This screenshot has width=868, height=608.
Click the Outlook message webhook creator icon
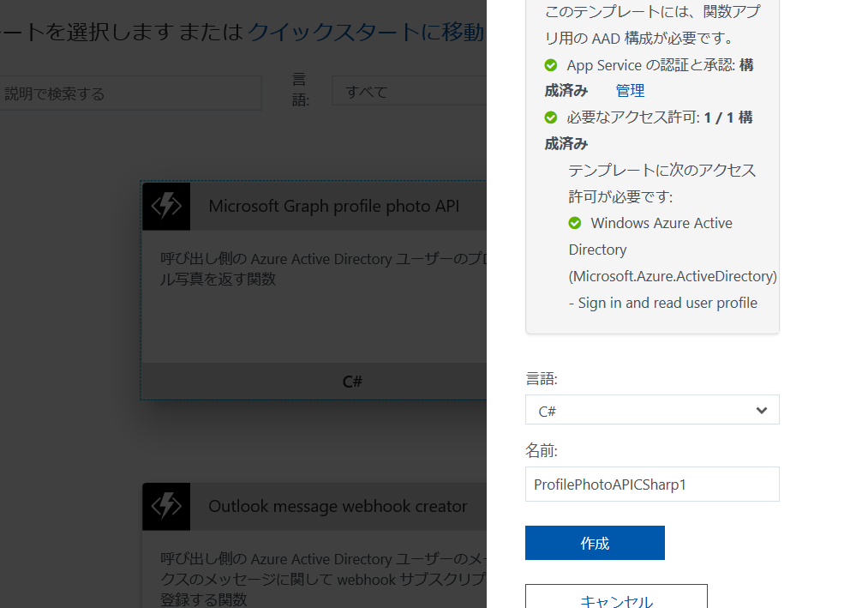[x=165, y=506]
